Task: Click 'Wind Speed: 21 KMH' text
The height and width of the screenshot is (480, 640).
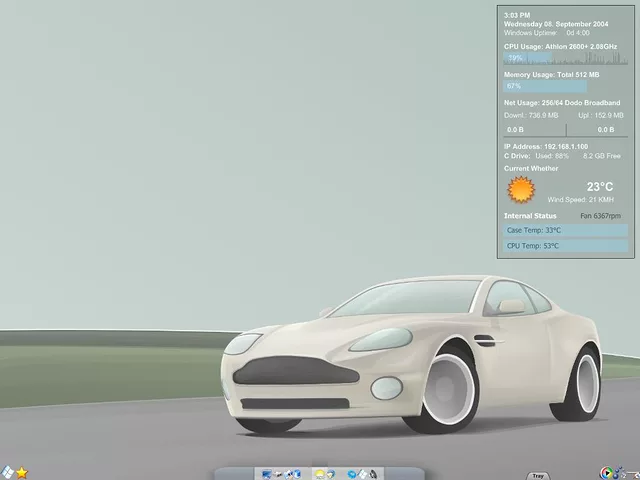Action: (580, 200)
